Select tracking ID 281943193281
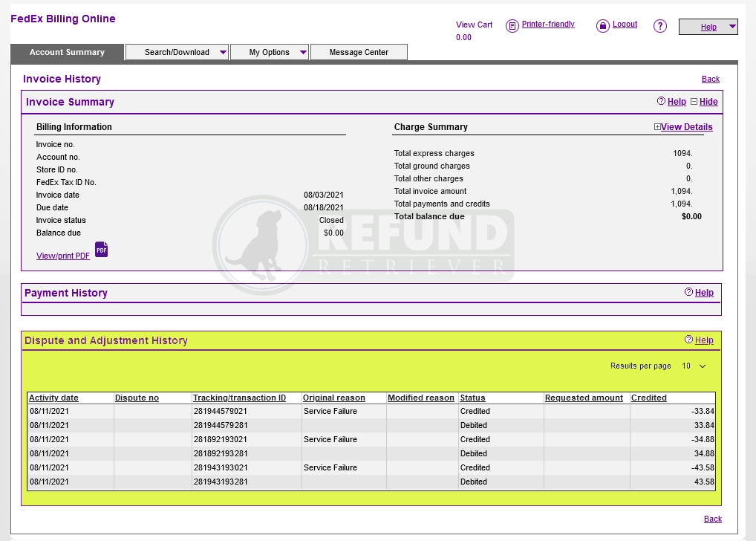 coord(221,482)
